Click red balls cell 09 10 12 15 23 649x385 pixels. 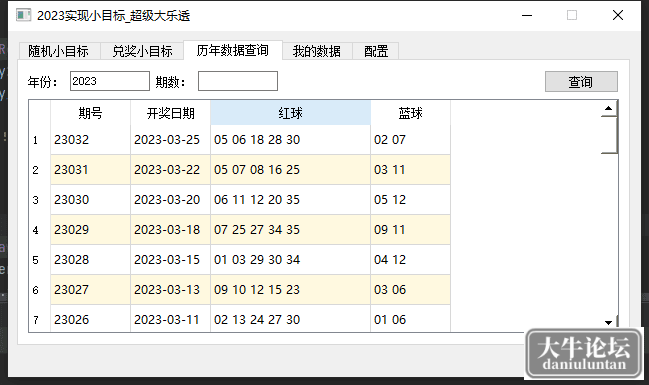(x=291, y=290)
